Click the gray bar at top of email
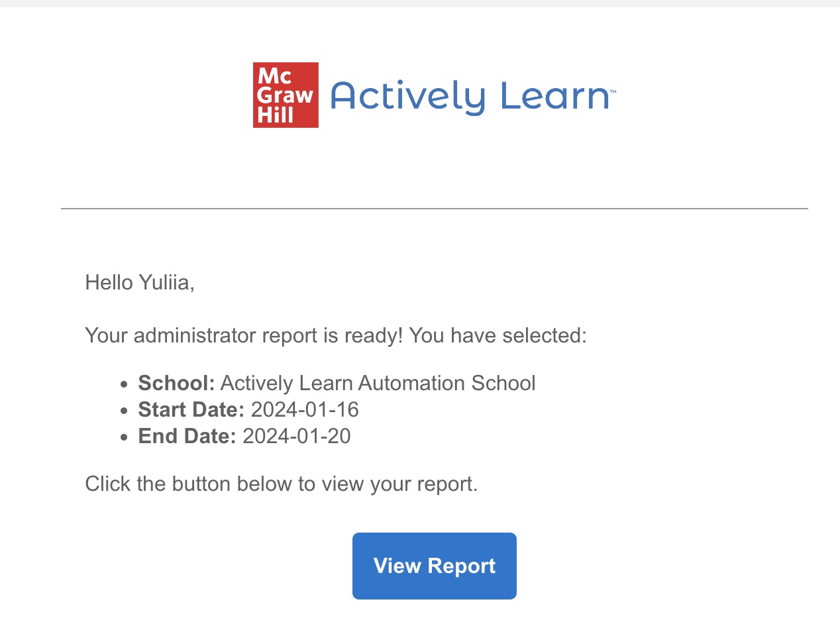The image size is (840, 624). [420, 3]
